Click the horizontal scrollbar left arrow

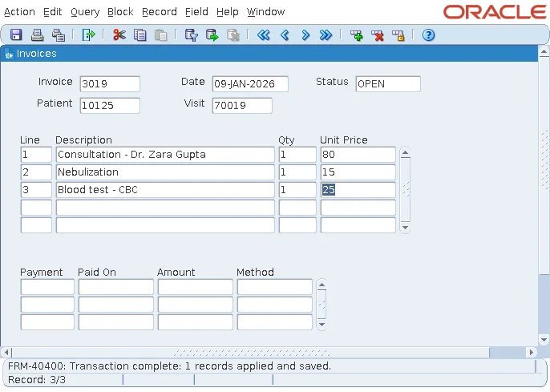(x=6, y=352)
